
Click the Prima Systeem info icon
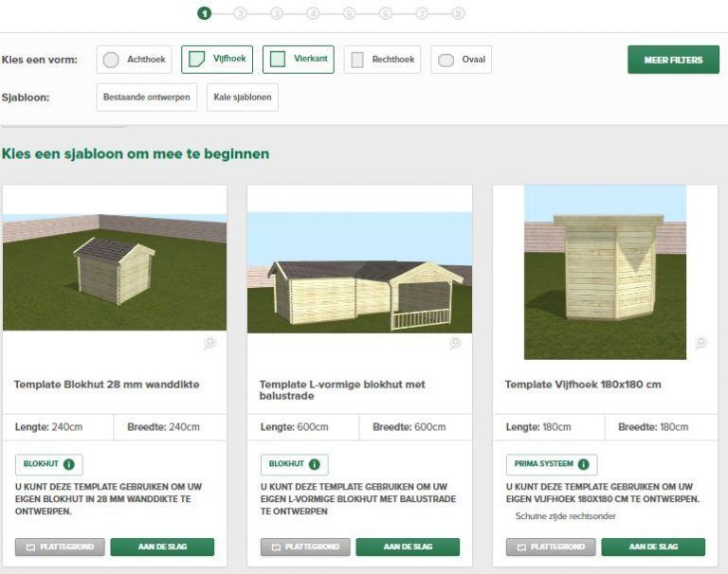point(583,464)
